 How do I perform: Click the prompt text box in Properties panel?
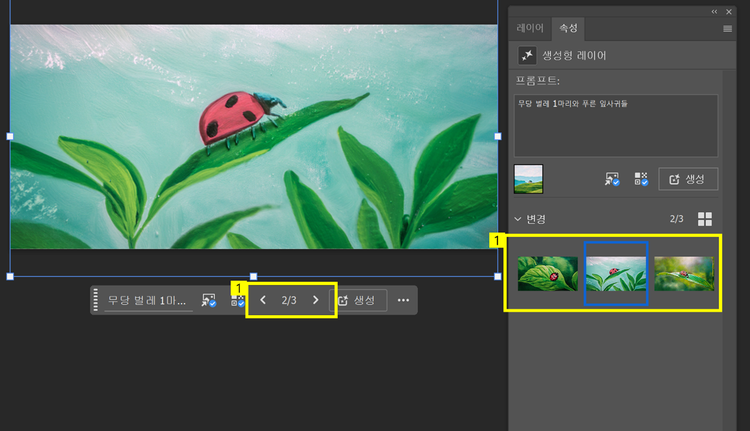click(x=616, y=126)
